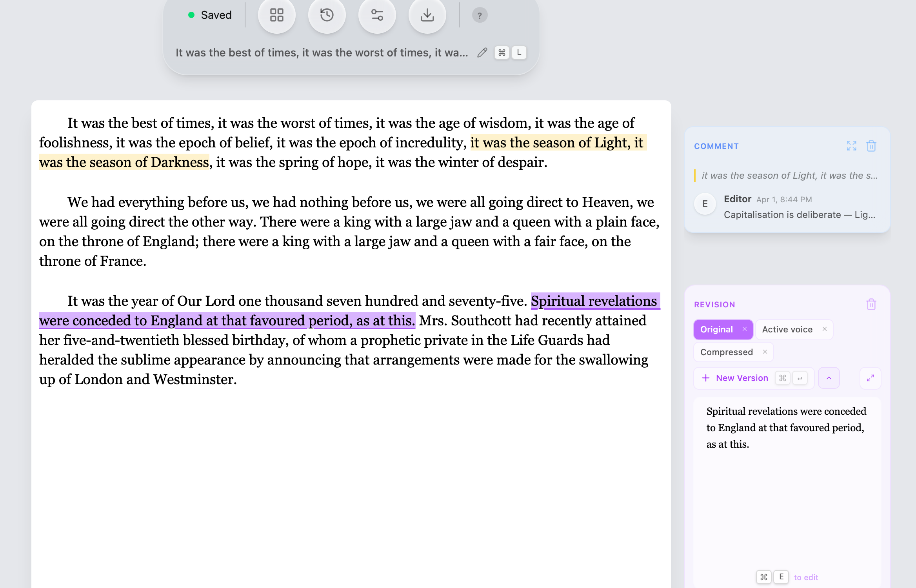Click the L shortcut key badge
The height and width of the screenshot is (588, 916).
coord(519,53)
